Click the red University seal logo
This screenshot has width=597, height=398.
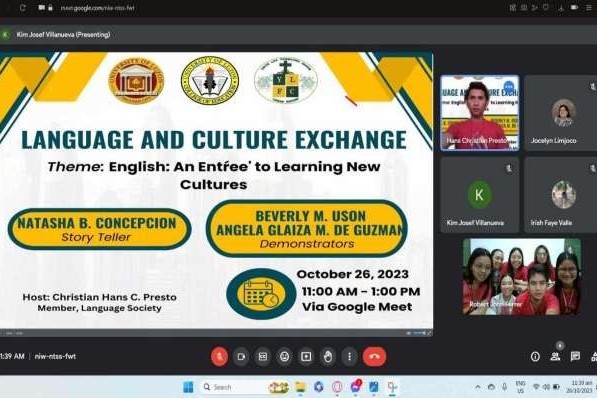pyautogui.click(x=136, y=80)
